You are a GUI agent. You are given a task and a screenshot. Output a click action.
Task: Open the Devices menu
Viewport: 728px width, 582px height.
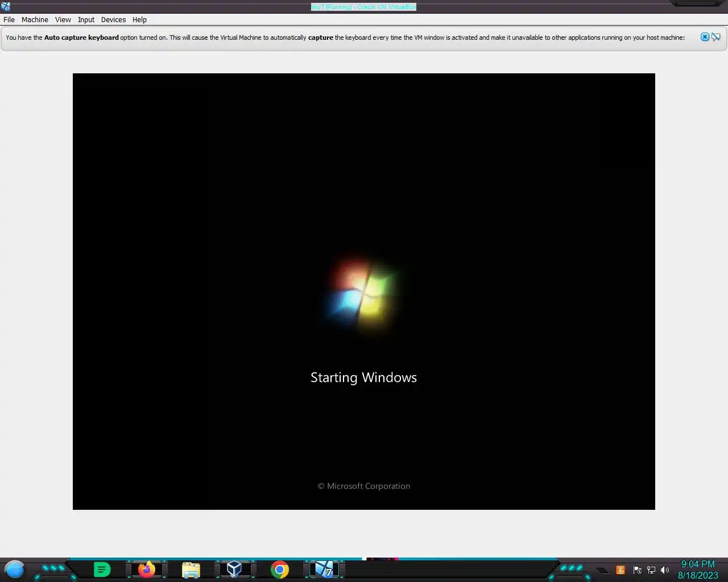[113, 19]
